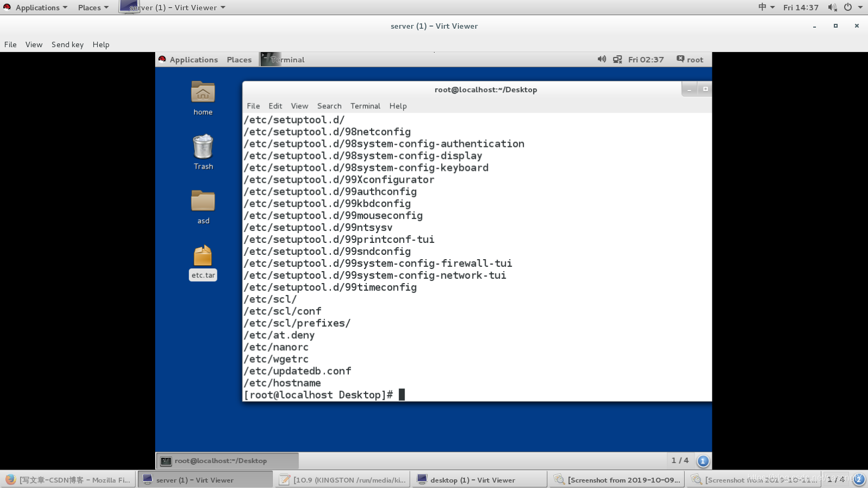Minimize the guest terminal window
The width and height of the screenshot is (868, 488).
coord(689,89)
